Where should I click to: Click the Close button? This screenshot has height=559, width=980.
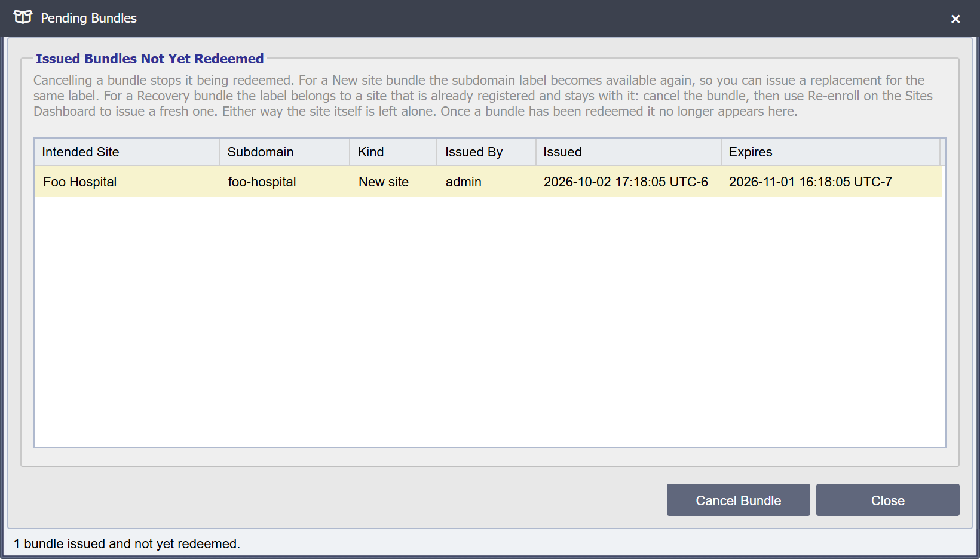coord(888,500)
